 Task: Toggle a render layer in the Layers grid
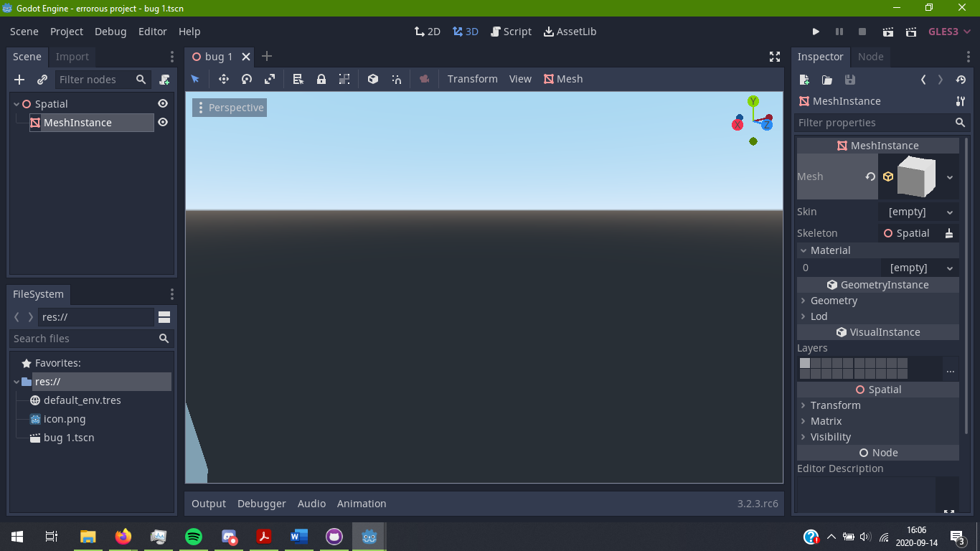[805, 364]
